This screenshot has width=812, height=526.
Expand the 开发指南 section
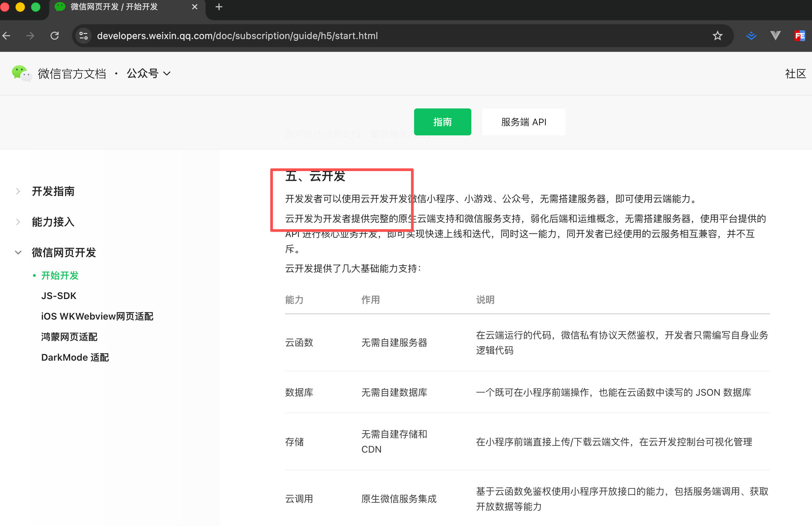coord(53,191)
